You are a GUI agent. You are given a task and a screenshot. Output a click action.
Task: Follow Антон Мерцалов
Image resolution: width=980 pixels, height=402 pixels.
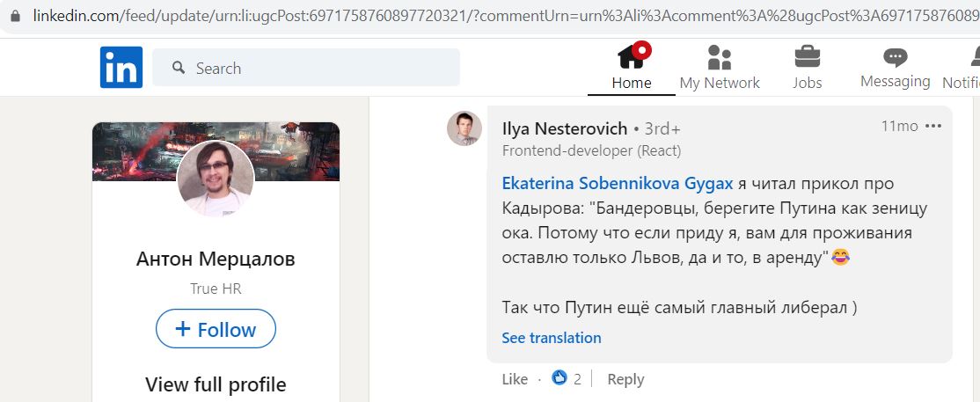click(216, 329)
